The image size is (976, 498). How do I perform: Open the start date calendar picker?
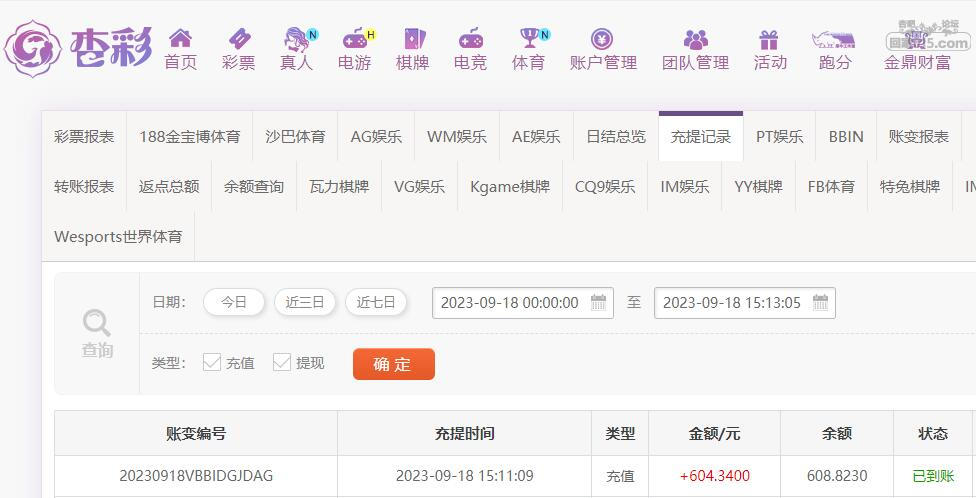point(599,302)
